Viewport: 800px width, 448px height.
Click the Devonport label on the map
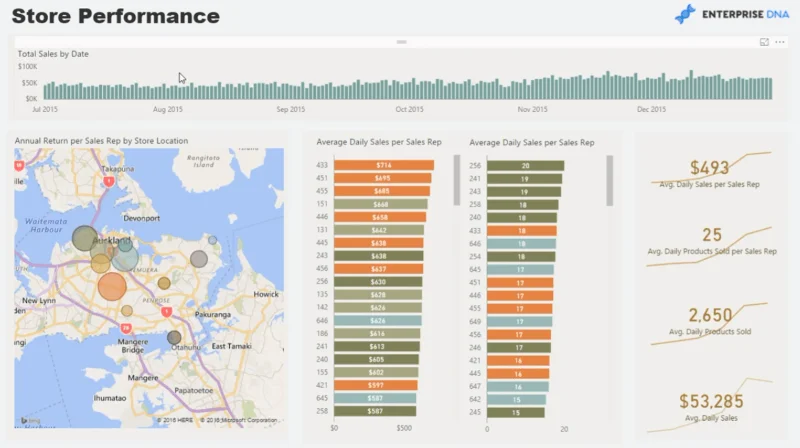141,218
